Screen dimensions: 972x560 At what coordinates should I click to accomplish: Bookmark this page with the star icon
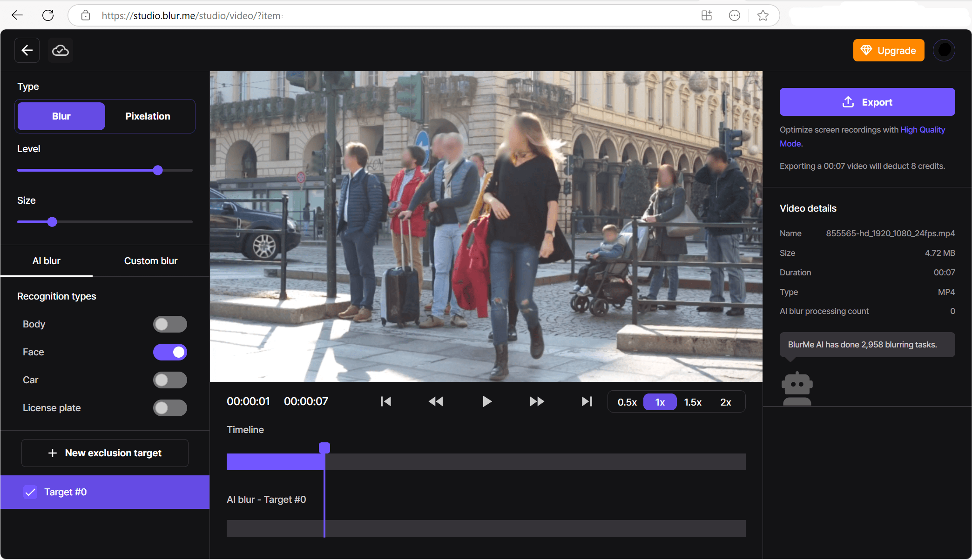pyautogui.click(x=763, y=15)
